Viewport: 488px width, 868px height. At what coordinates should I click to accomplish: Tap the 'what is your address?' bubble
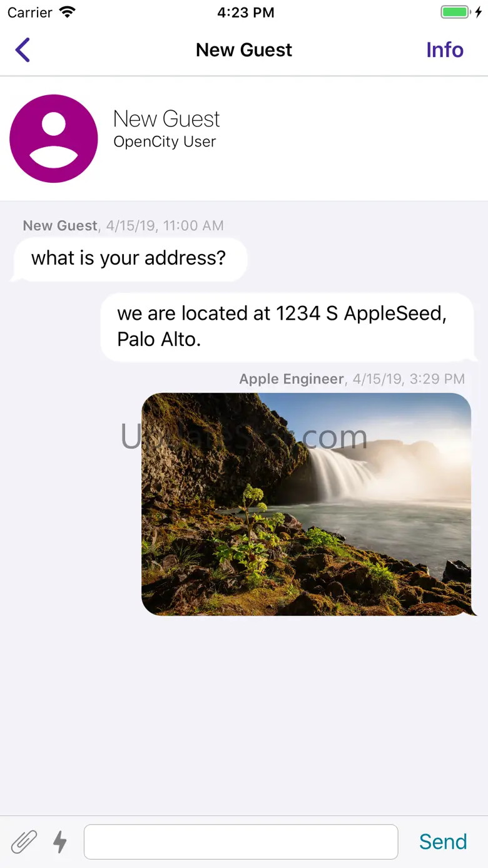click(129, 258)
